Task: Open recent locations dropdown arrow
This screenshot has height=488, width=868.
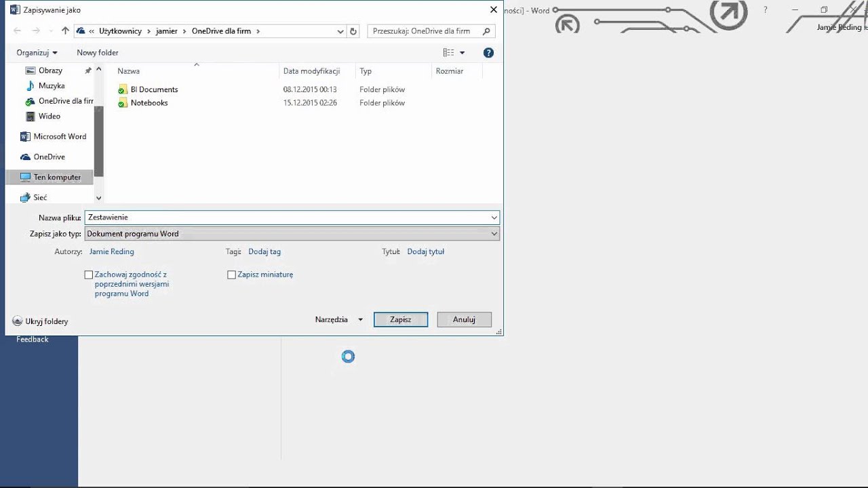Action: click(340, 31)
